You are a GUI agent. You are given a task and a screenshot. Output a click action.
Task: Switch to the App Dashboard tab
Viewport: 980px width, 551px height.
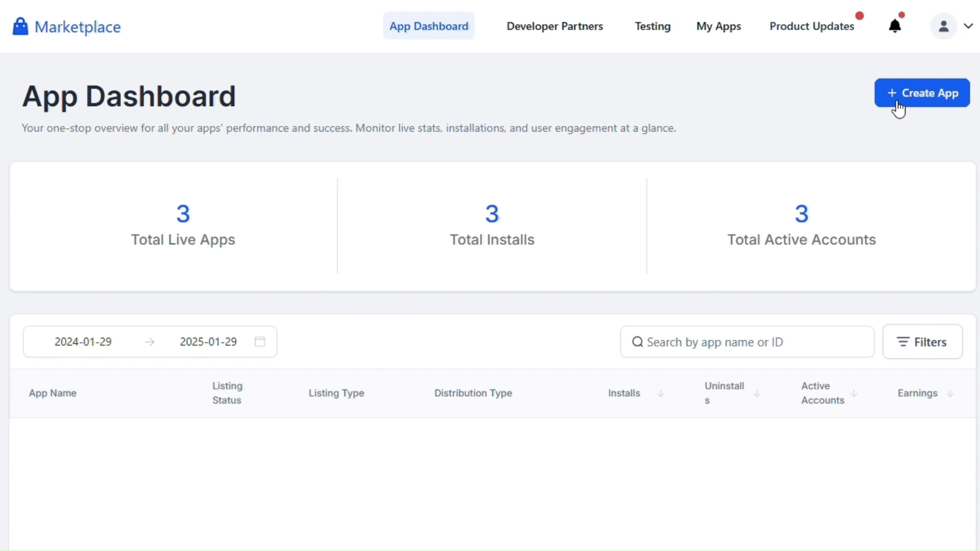pyautogui.click(x=429, y=26)
